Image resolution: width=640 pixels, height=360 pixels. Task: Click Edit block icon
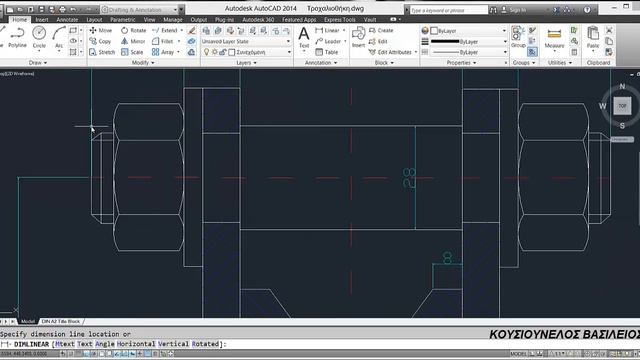378,41
